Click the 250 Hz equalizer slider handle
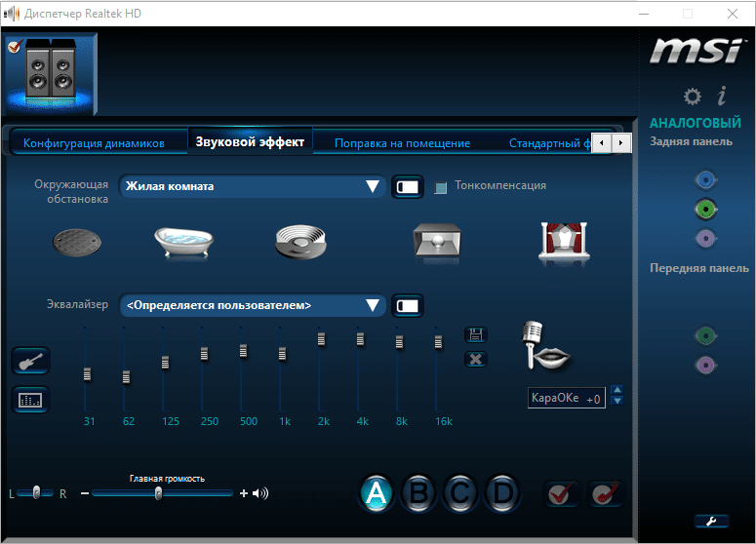756x544 pixels. click(205, 354)
